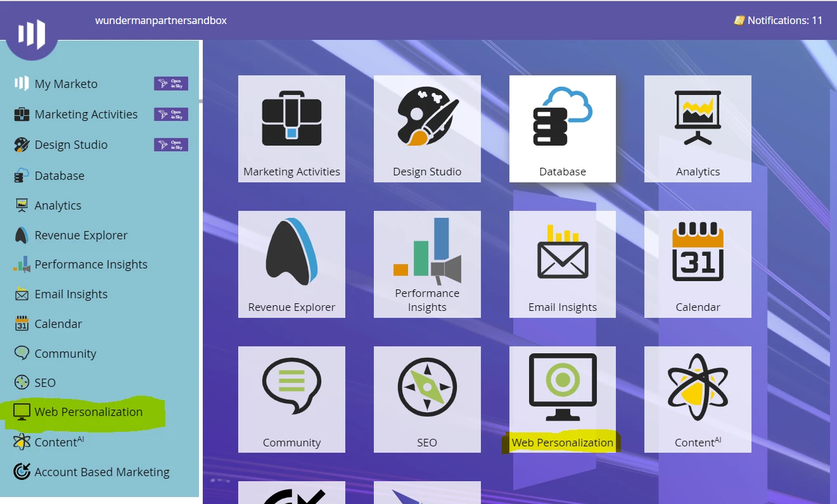Screen dimensions: 837x504
Task: Click Open in Sky beside My Marketo
Action: click(x=171, y=84)
